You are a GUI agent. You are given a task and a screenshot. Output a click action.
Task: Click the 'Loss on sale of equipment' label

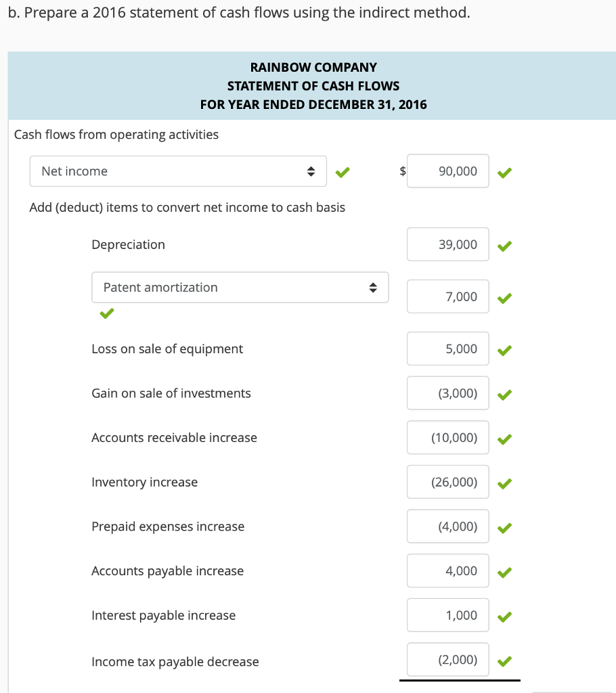click(x=167, y=349)
